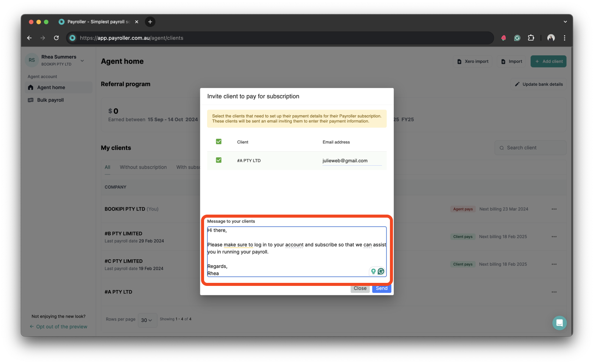The image size is (594, 364).
Task: Click the #A PTY LTD row in clients table
Action: click(x=333, y=292)
